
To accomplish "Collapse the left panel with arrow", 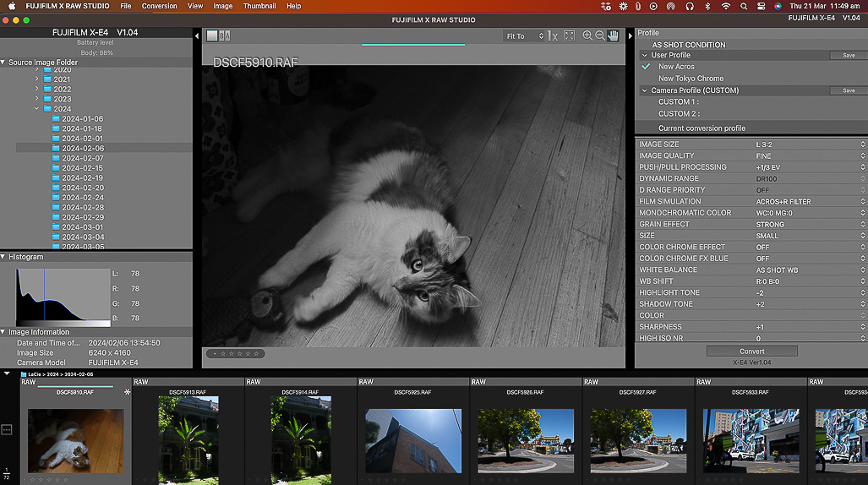I will point(197,36).
